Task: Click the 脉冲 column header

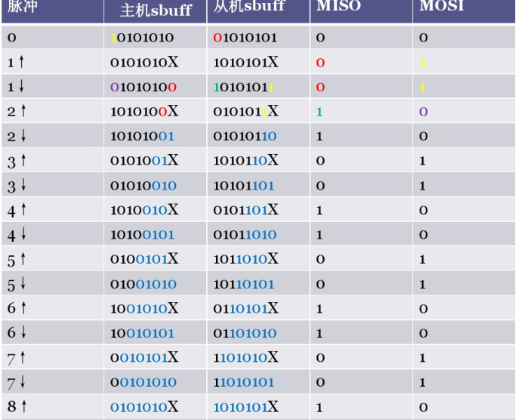Action: 22,7
